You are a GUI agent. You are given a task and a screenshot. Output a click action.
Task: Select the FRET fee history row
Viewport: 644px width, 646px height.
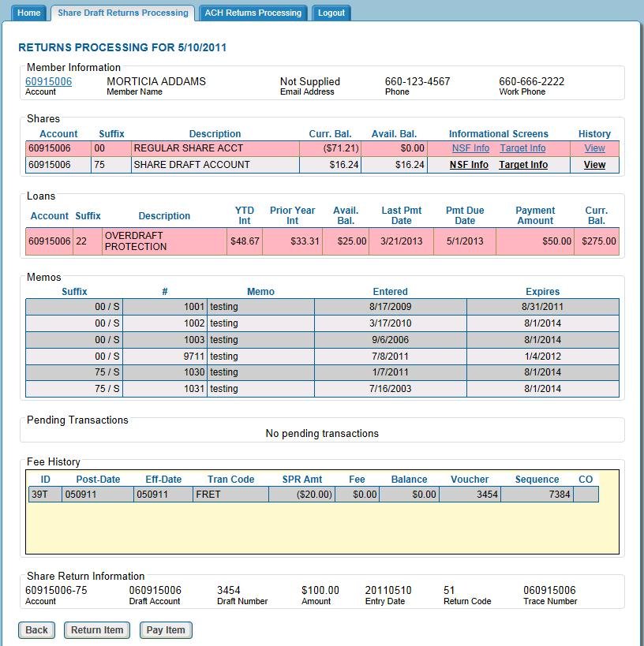[x=312, y=495]
